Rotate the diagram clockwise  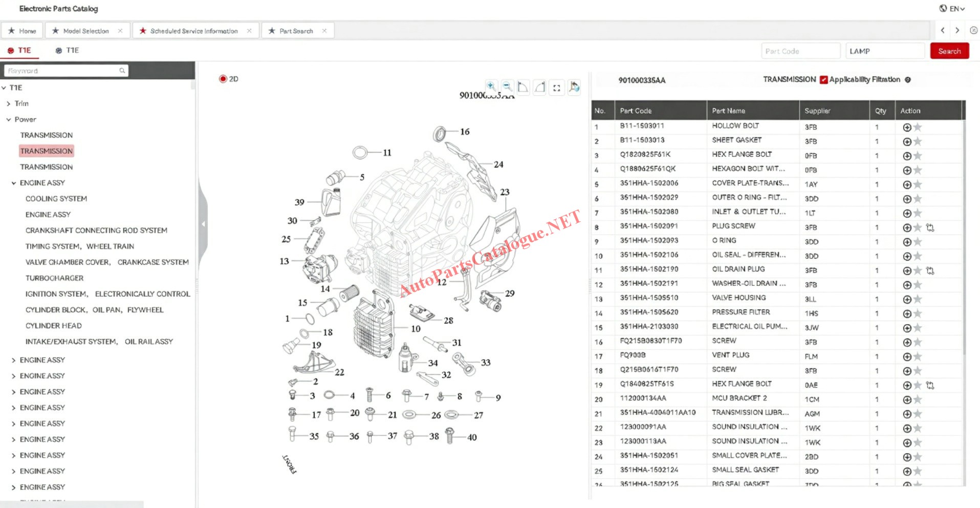tap(540, 87)
